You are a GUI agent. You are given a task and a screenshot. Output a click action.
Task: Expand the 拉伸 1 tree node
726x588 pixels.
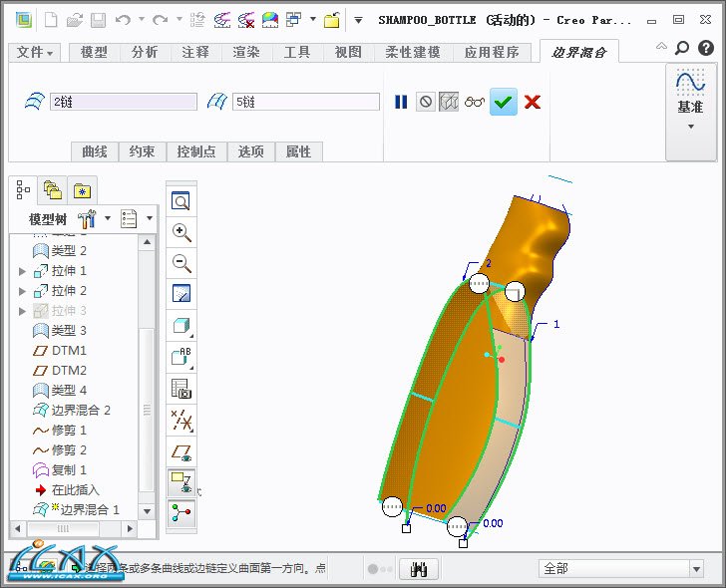coord(23,271)
